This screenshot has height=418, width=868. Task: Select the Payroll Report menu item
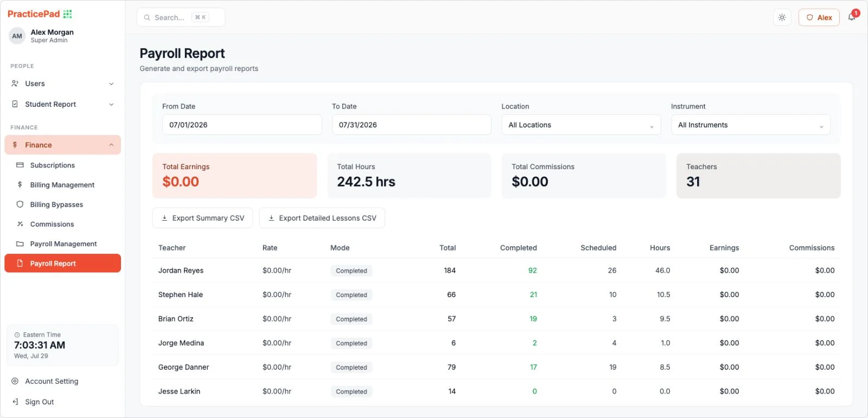62,263
